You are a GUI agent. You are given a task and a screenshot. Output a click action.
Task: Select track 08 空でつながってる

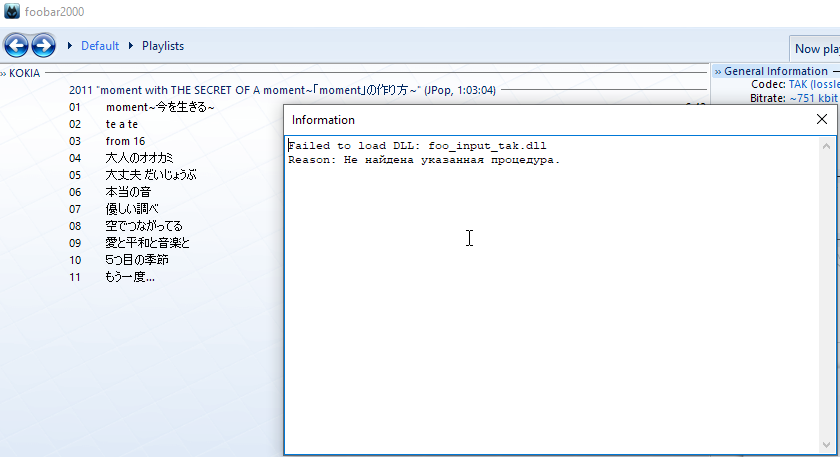click(144, 226)
